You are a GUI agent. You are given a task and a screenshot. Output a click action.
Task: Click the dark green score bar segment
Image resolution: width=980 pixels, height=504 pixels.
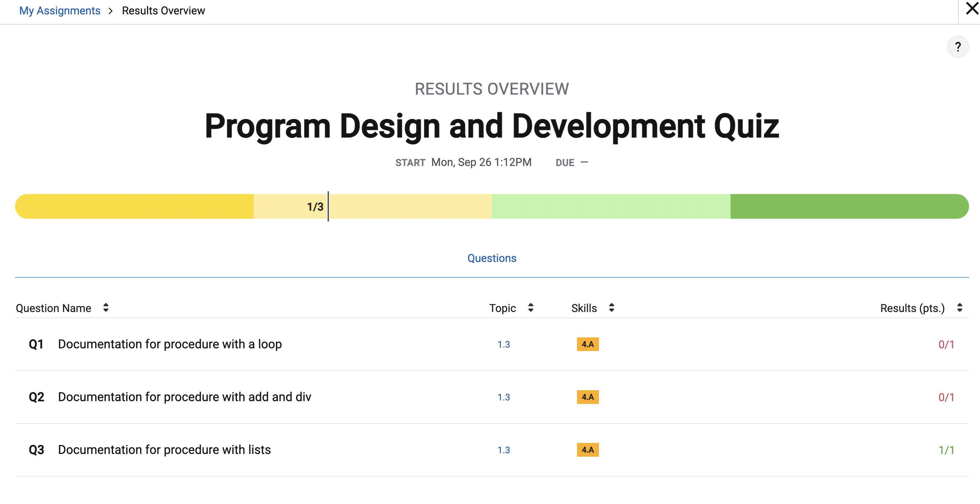[849, 206]
